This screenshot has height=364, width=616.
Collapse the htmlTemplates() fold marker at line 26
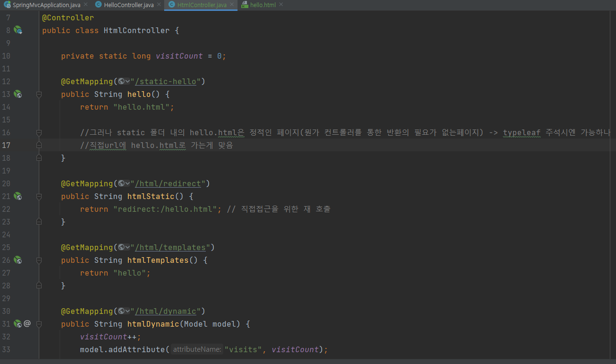click(39, 260)
